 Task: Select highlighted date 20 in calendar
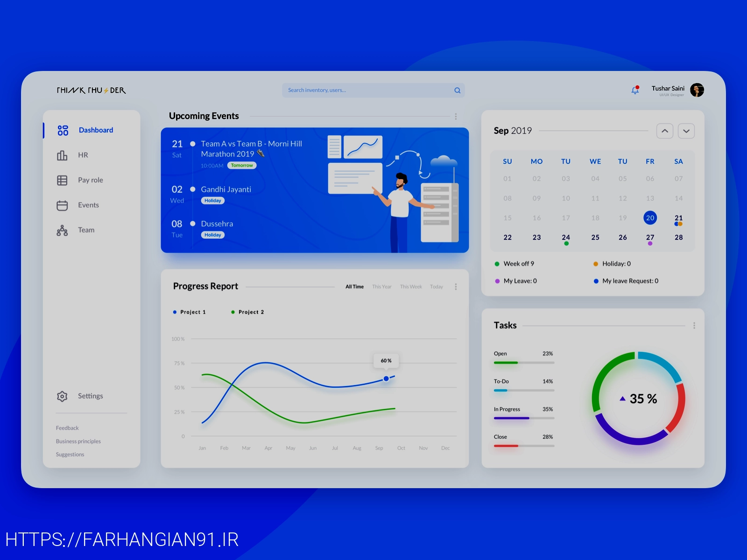(650, 218)
